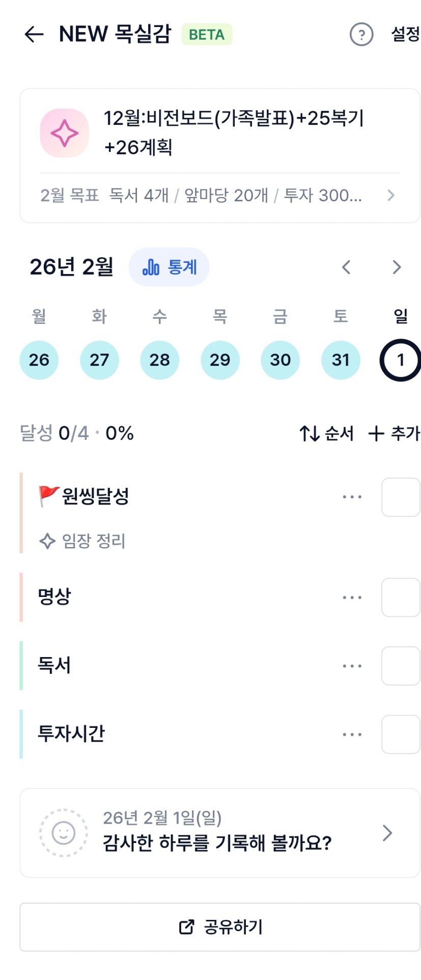Check the 투자시간 checkbox

pyautogui.click(x=401, y=734)
